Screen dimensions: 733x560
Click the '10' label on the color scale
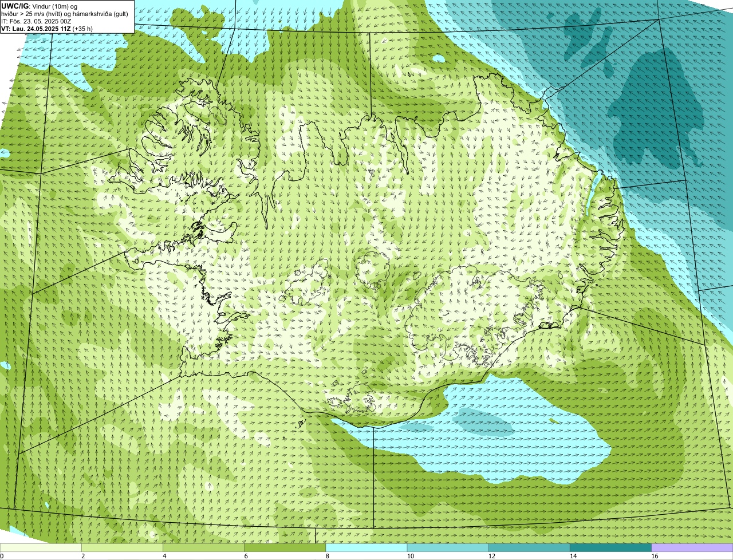[411, 556]
